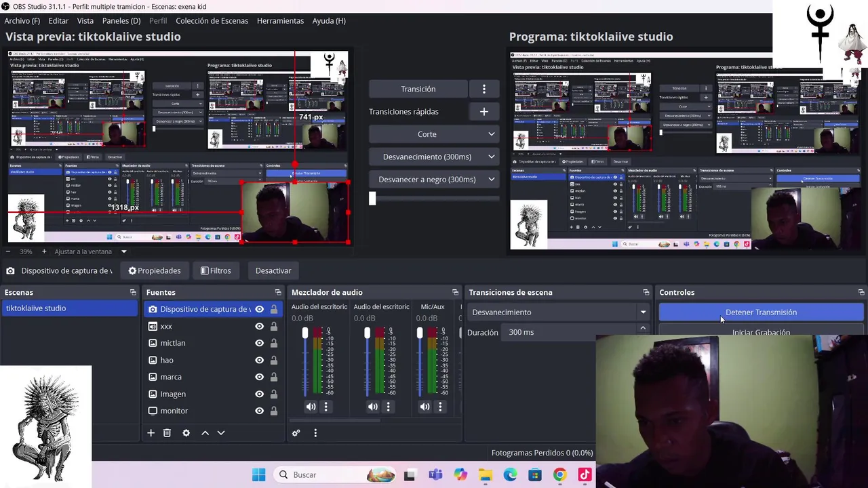The height and width of the screenshot is (488, 868).
Task: Adjust first Audio del escritorio volume fader
Action: tap(304, 333)
